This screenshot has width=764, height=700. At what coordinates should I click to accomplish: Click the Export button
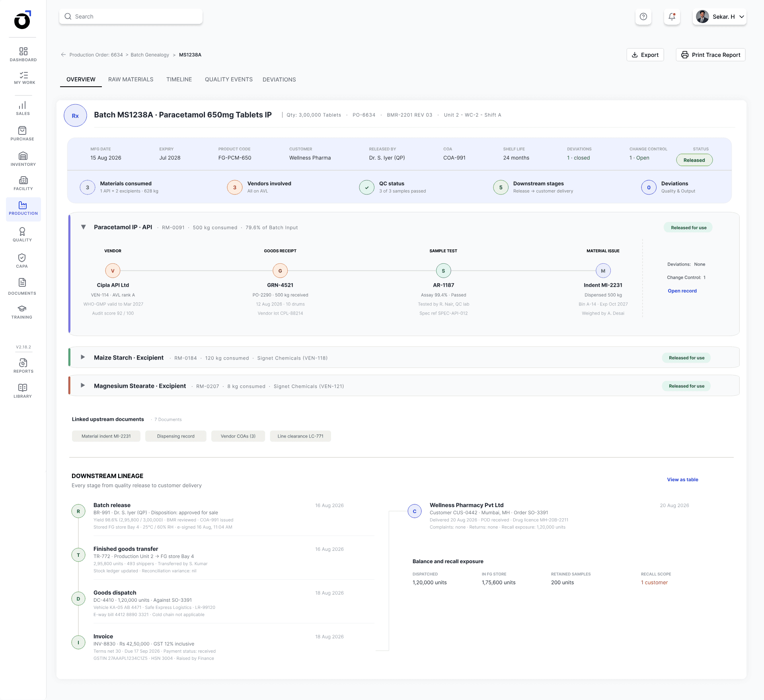point(645,55)
